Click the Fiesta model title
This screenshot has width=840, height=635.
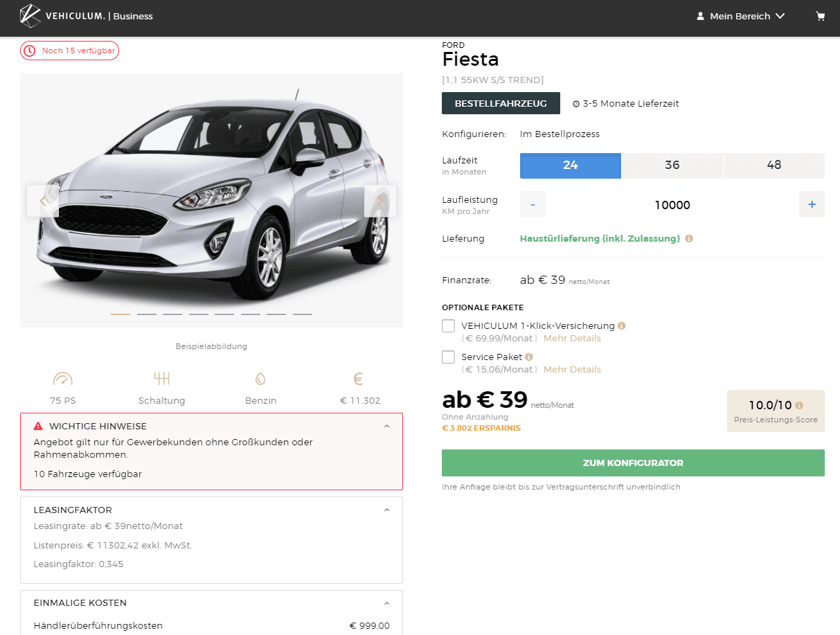[470, 60]
